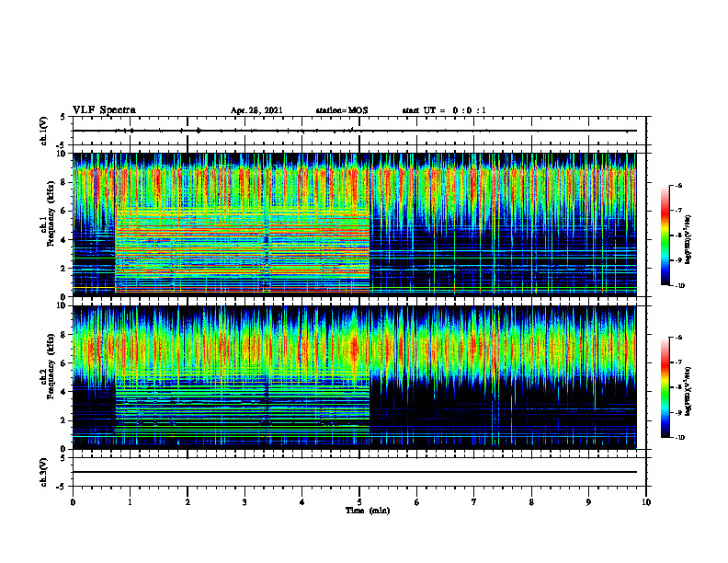Viewport: 728px width, 563px height.
Task: Click the "6" tick on the time axis
Action: (416, 502)
